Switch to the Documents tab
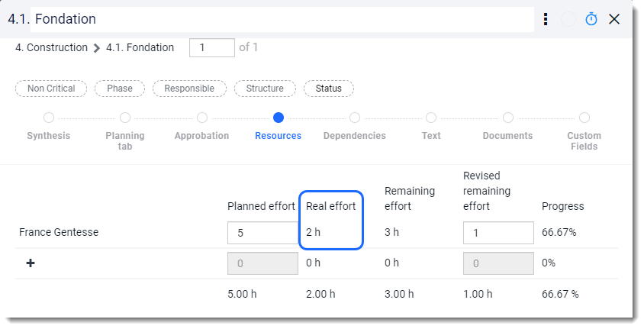 point(507,127)
